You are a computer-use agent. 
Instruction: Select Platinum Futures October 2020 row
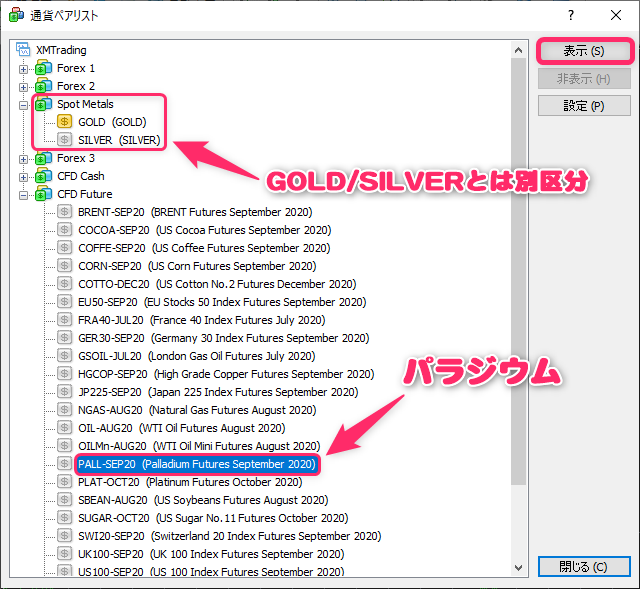coord(190,482)
